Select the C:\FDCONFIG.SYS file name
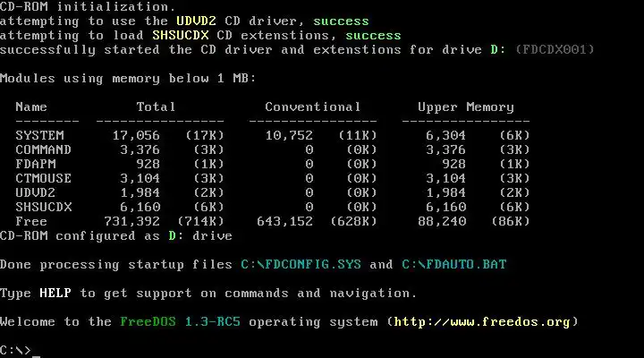The image size is (644, 358). click(301, 264)
